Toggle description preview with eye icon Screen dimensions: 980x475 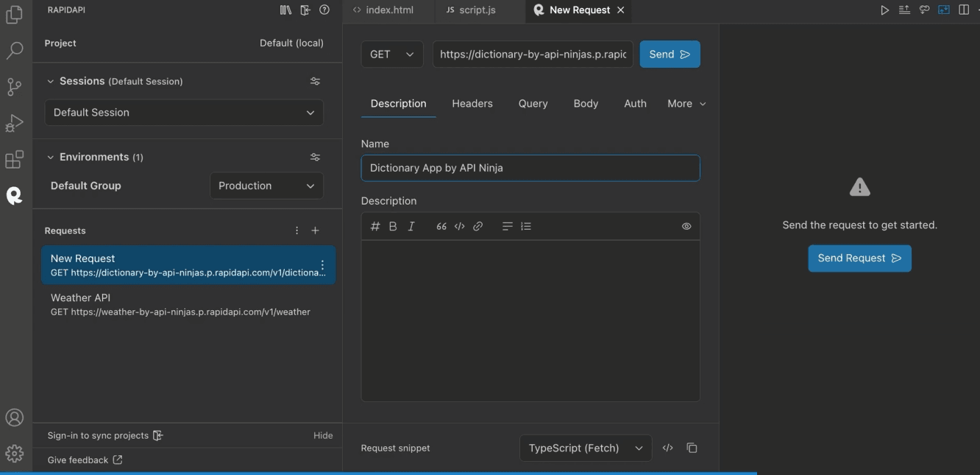[686, 226]
